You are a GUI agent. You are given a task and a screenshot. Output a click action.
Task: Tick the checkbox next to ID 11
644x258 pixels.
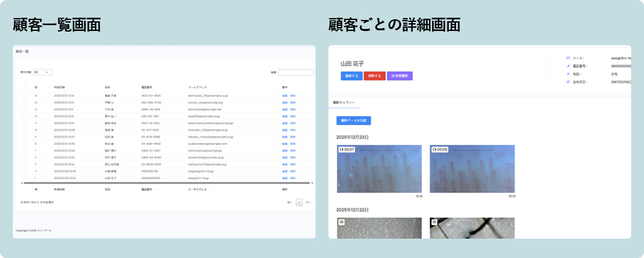click(25, 123)
